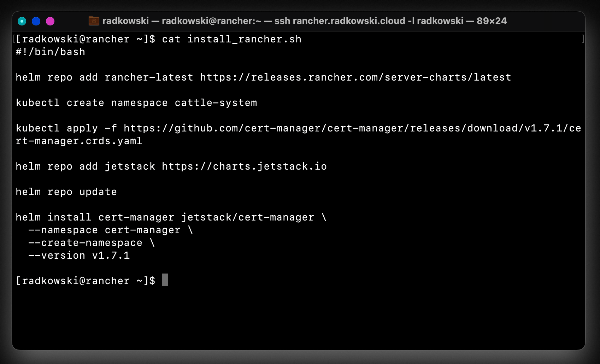Click the #!/bin/bash shebang line
600x364 pixels.
(x=51, y=52)
